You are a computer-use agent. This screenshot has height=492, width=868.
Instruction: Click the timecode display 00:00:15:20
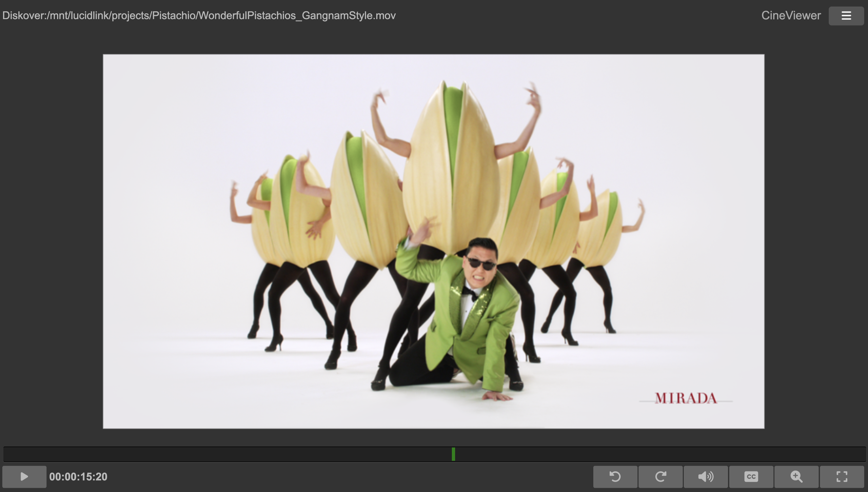78,476
